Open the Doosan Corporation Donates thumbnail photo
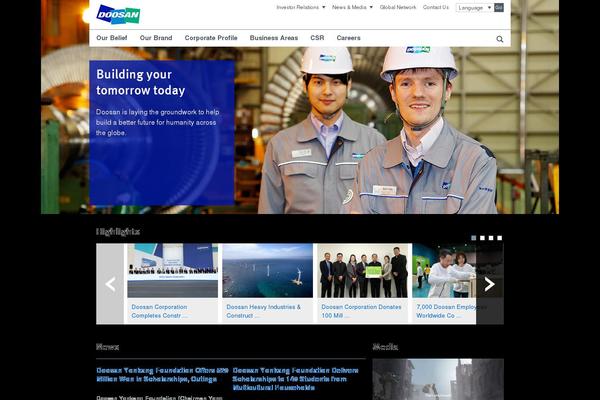 click(363, 271)
